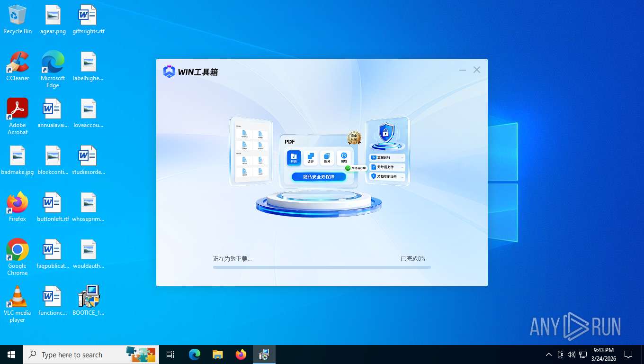Select the Firefox desktop shortcut
The width and height of the screenshot is (644, 364).
coord(18,207)
